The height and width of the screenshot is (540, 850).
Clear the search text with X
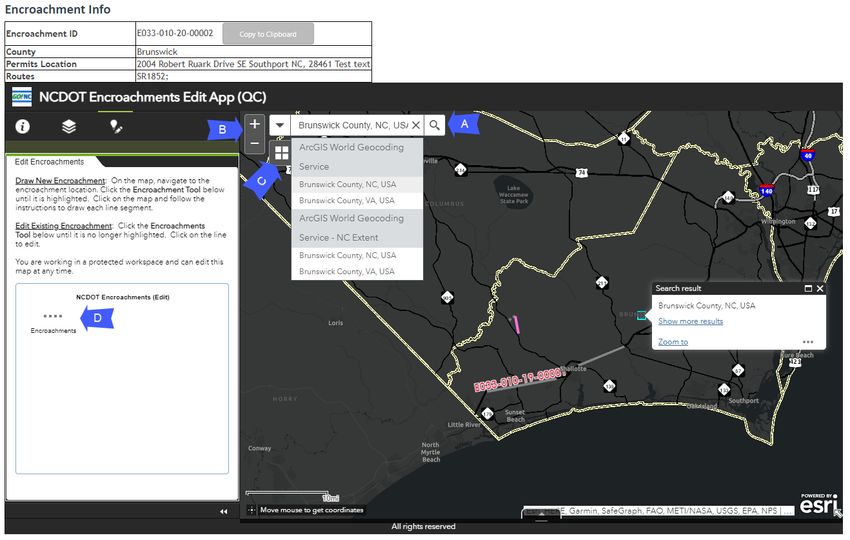(x=416, y=125)
